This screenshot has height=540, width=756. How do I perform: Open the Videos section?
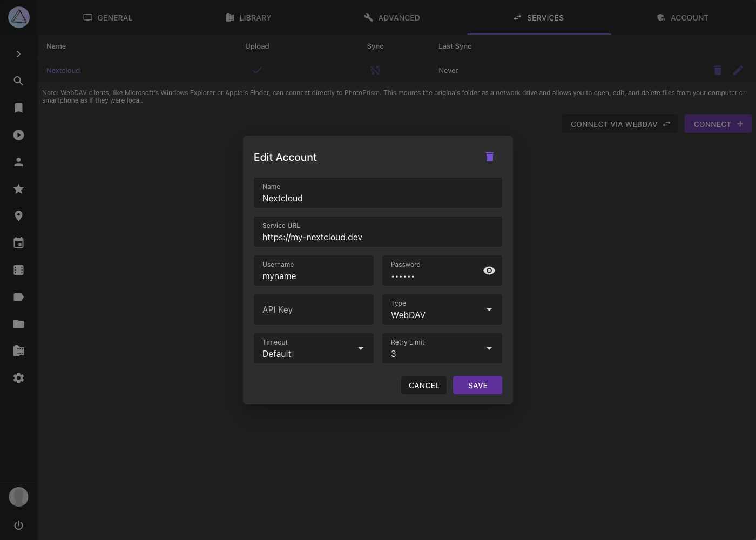(x=18, y=135)
